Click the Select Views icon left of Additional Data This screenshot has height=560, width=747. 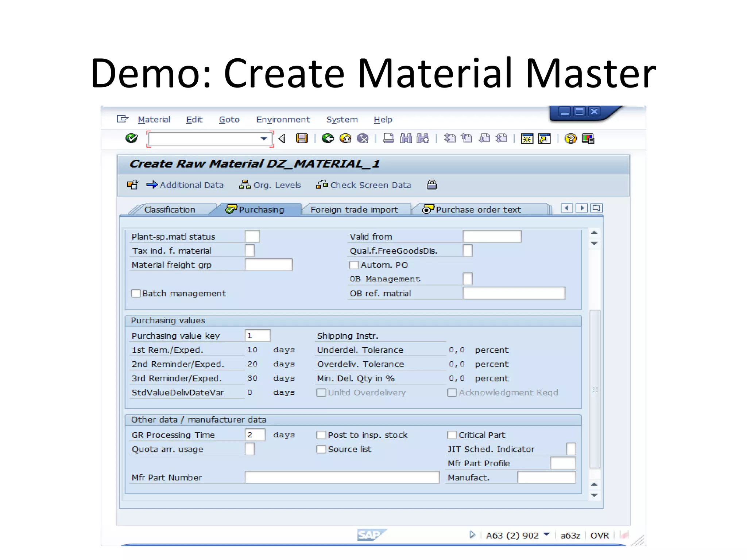click(133, 185)
